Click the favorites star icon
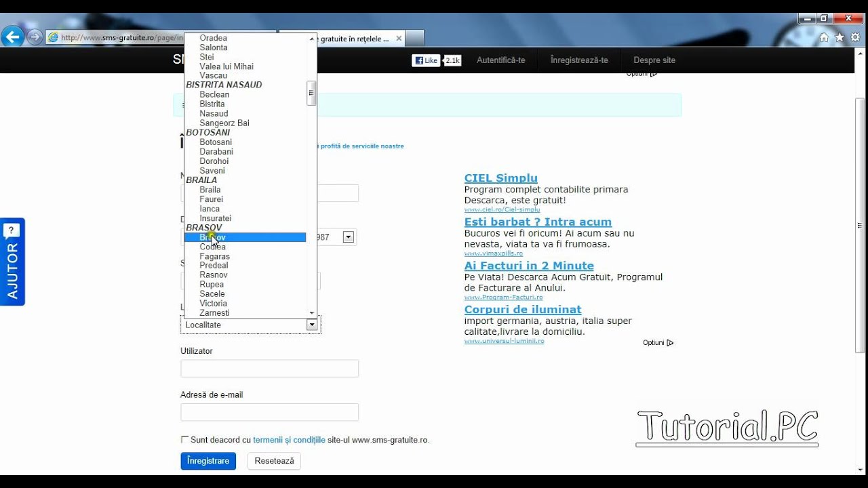 pyautogui.click(x=840, y=37)
